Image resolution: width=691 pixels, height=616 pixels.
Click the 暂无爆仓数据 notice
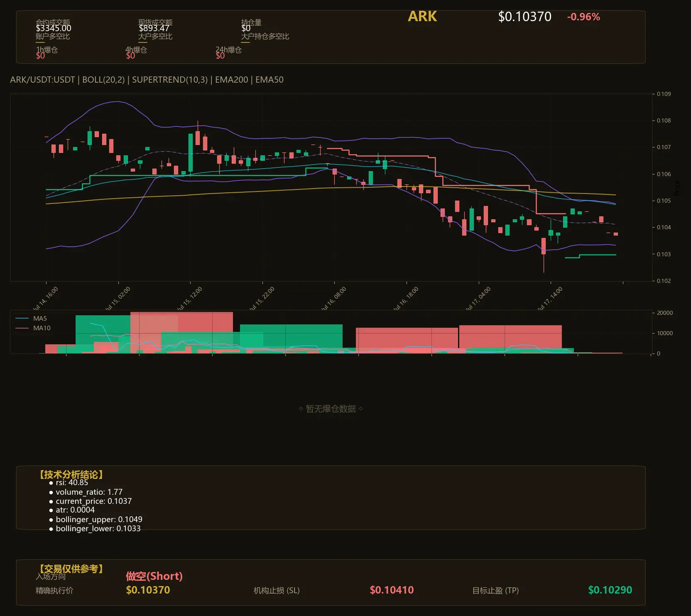[331, 409]
